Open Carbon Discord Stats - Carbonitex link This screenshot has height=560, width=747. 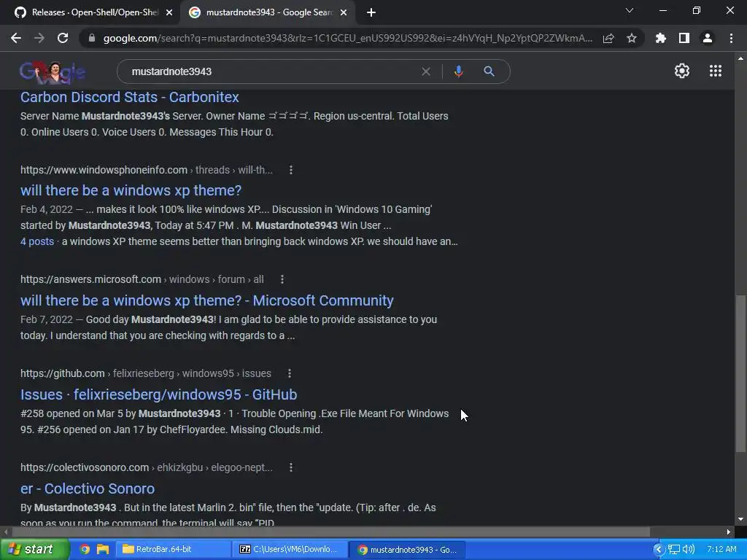pyautogui.click(x=130, y=97)
